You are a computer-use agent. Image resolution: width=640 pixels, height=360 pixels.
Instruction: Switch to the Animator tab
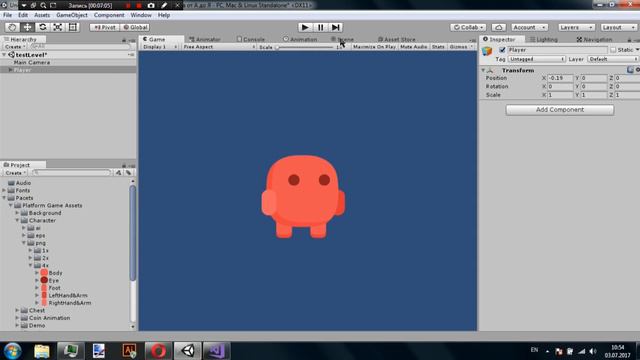click(x=204, y=40)
